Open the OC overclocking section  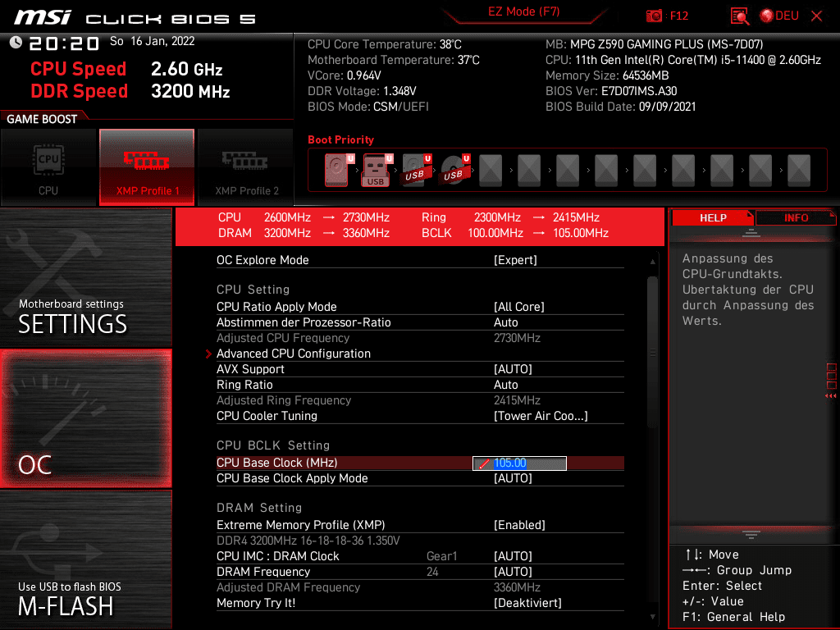click(x=86, y=419)
